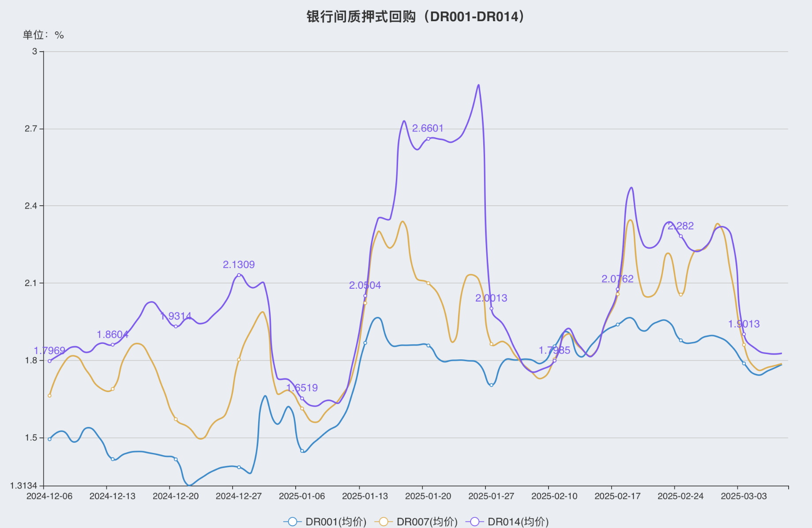Select the orange DR007 point at 2024-12-20
The width and height of the screenshot is (812, 528).
click(x=176, y=419)
